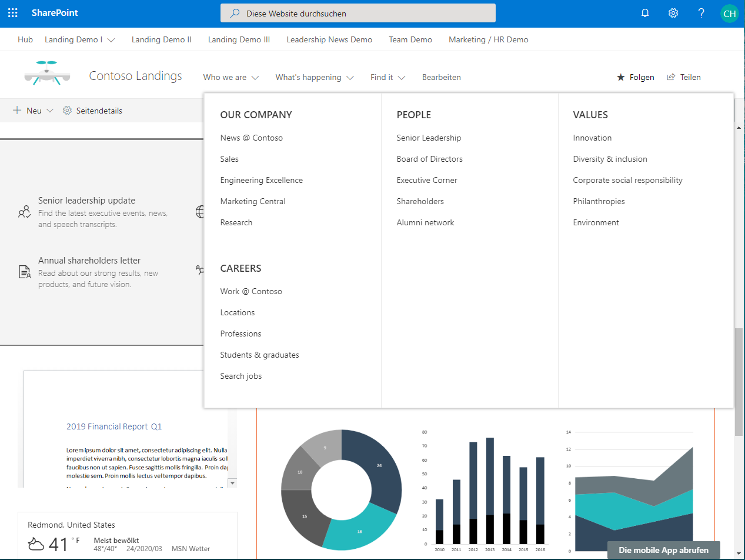
Task: Click the Careers heading
Action: 241,268
